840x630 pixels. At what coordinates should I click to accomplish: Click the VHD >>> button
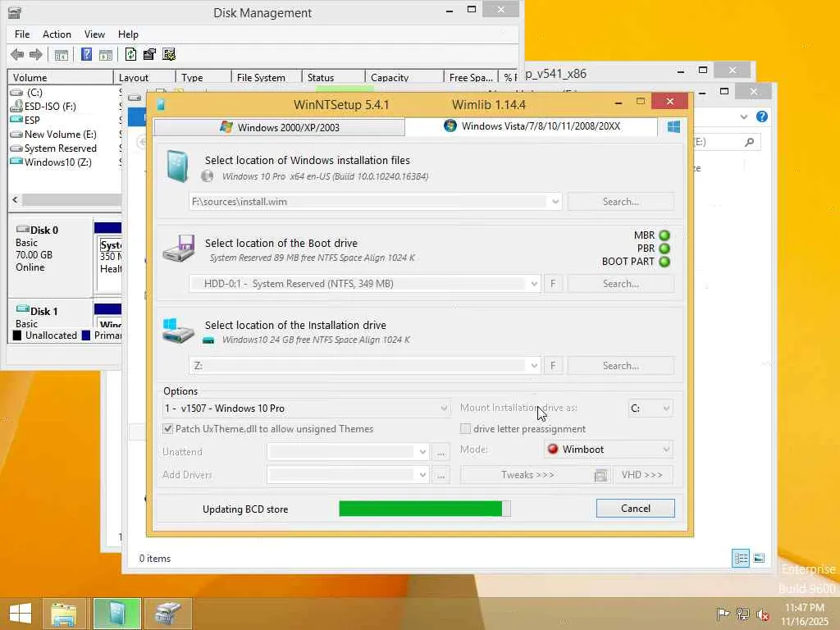pyautogui.click(x=642, y=475)
